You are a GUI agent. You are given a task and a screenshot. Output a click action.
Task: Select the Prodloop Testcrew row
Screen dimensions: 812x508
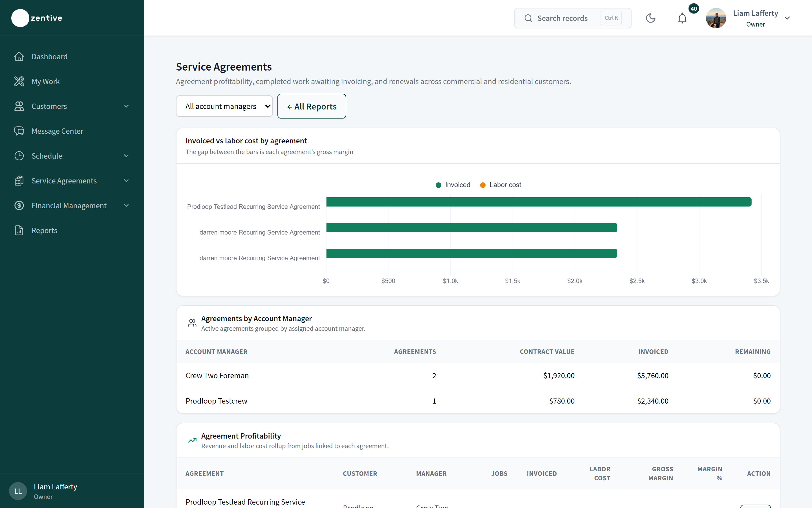coord(478,401)
